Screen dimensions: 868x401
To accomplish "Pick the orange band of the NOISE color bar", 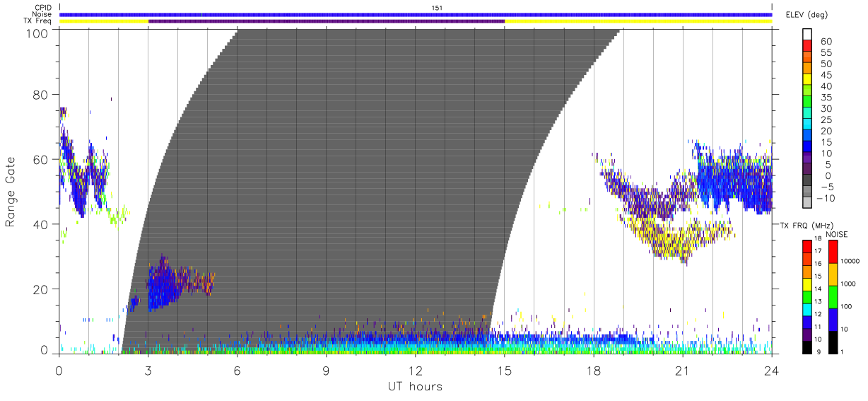I will pos(832,274).
